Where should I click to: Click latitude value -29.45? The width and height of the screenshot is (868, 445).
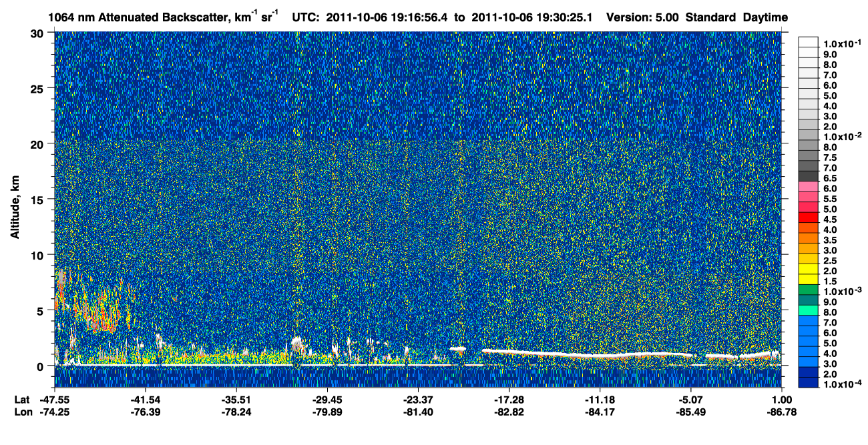tap(327, 400)
